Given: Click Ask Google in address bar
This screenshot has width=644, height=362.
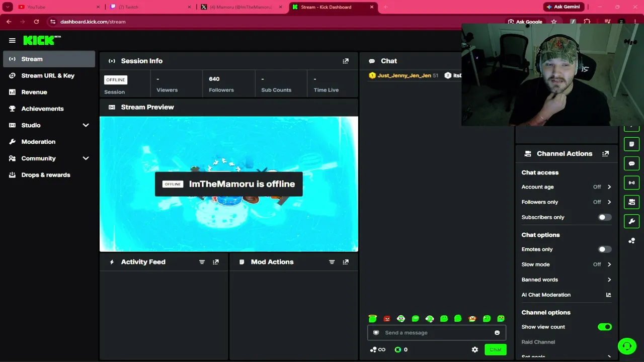Looking at the screenshot, I should point(525,22).
